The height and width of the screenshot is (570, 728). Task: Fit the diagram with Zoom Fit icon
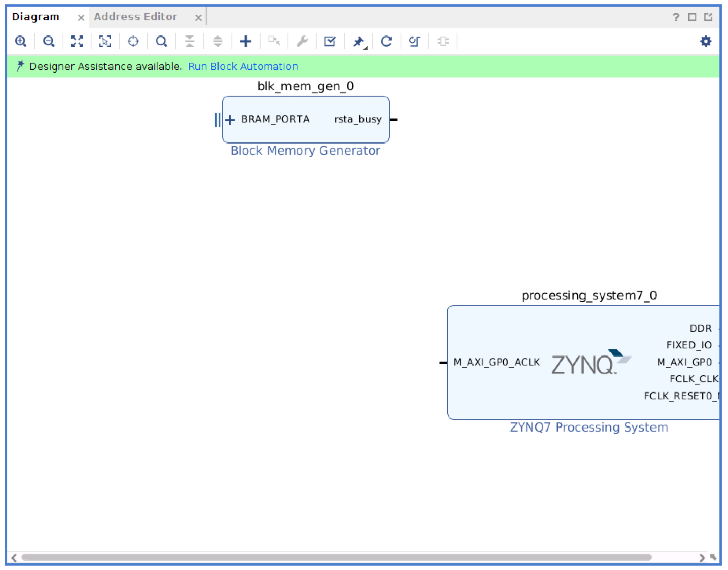click(77, 41)
